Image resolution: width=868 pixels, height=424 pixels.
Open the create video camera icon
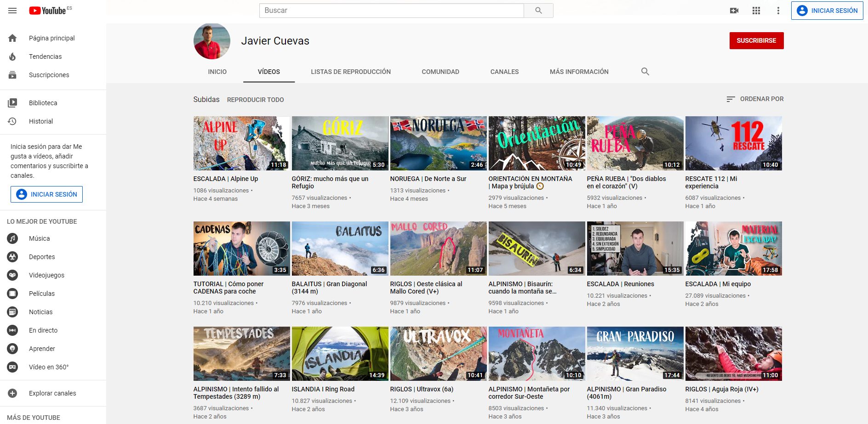click(734, 11)
